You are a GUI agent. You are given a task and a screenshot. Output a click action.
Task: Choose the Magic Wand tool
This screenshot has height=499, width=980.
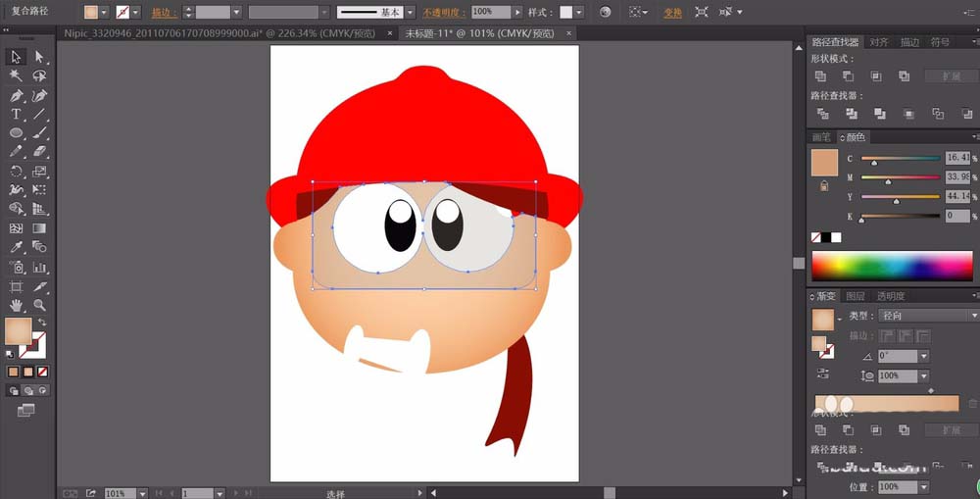point(17,75)
